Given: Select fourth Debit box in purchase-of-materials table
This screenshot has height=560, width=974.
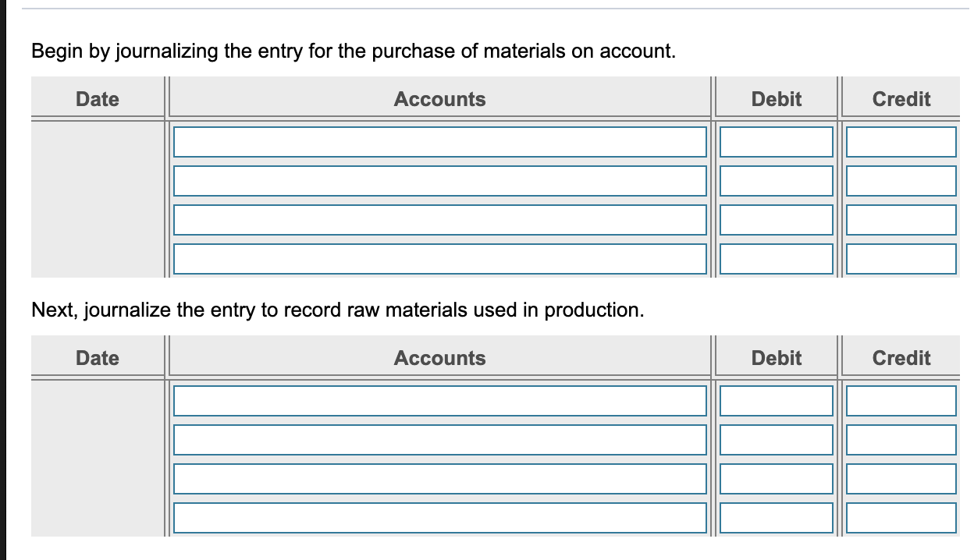Looking at the screenshot, I should (x=777, y=258).
